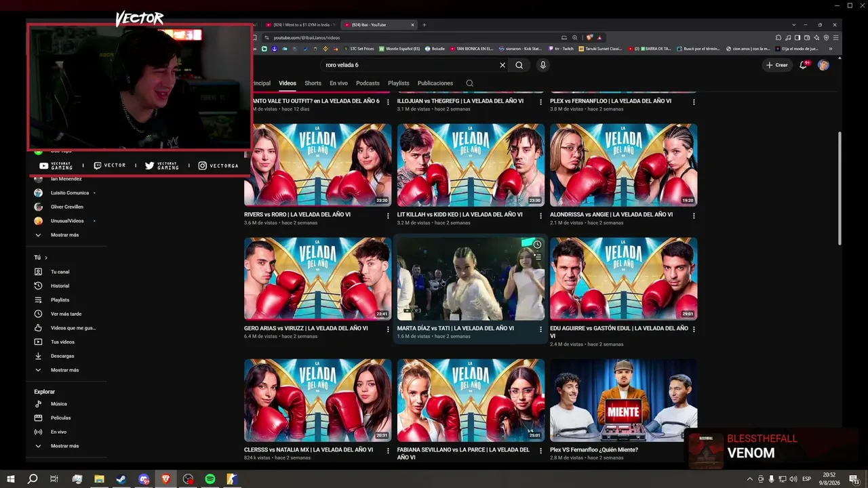Open Brave Shields lion icon in address bar
868x488 pixels.
pyautogui.click(x=589, y=37)
